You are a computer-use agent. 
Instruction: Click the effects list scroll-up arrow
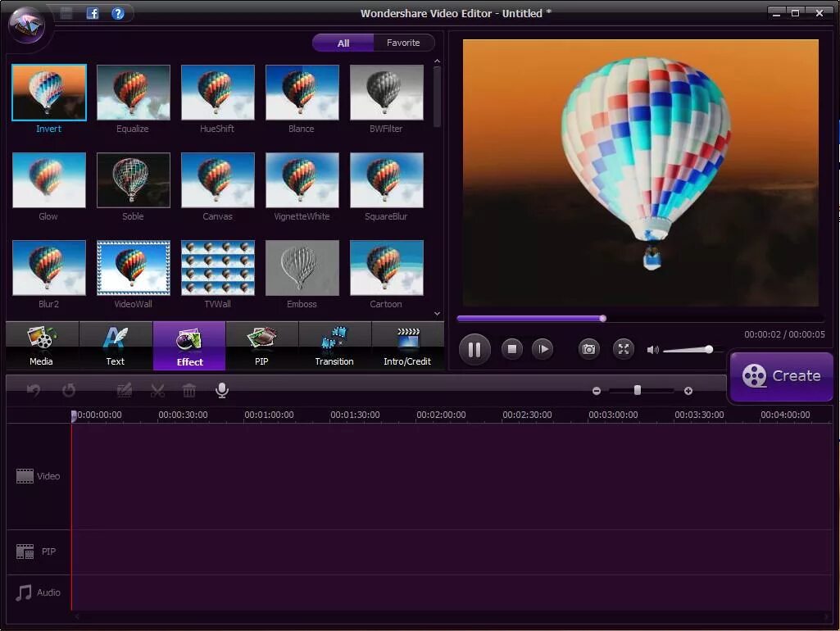437,61
